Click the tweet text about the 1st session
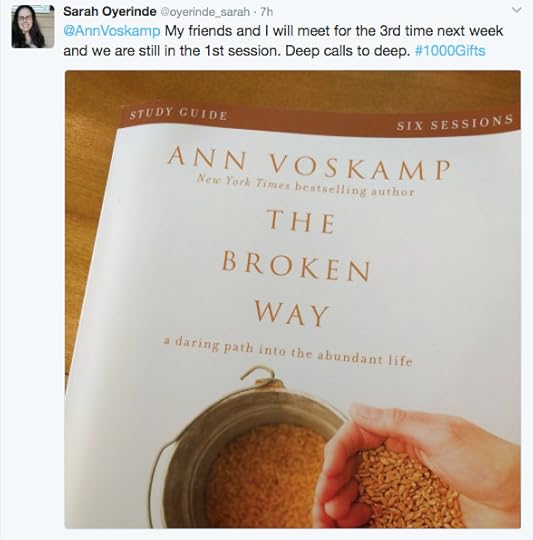The height and width of the screenshot is (540, 533). pyautogui.click(x=283, y=41)
